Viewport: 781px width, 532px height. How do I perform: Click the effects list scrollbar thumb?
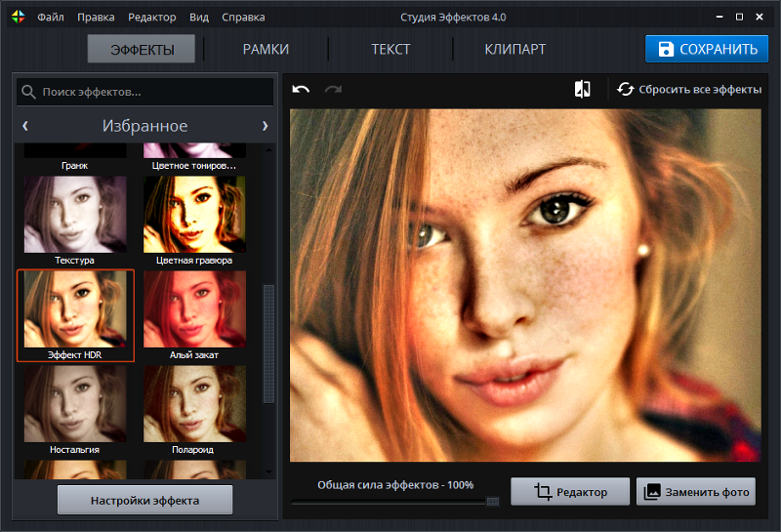coord(268,344)
